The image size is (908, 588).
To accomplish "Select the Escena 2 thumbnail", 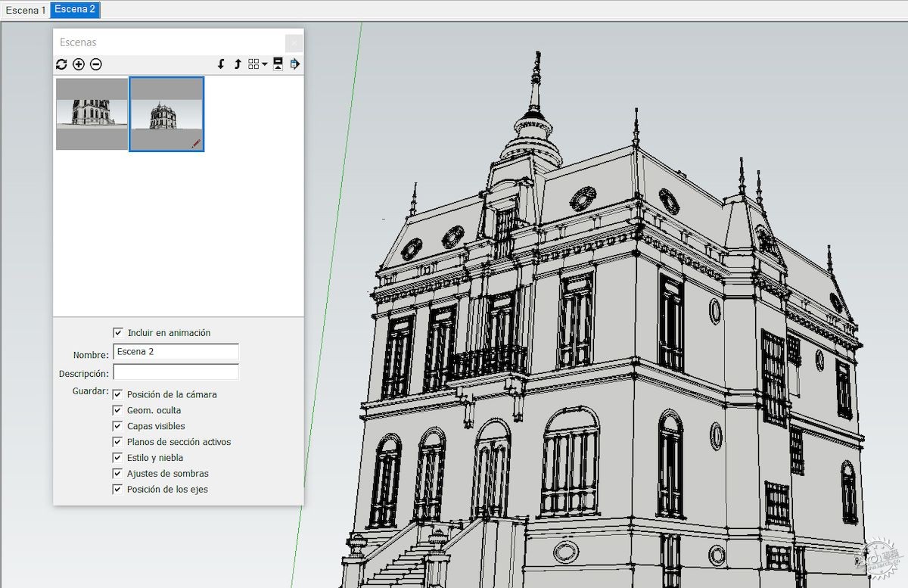I will tap(166, 114).
